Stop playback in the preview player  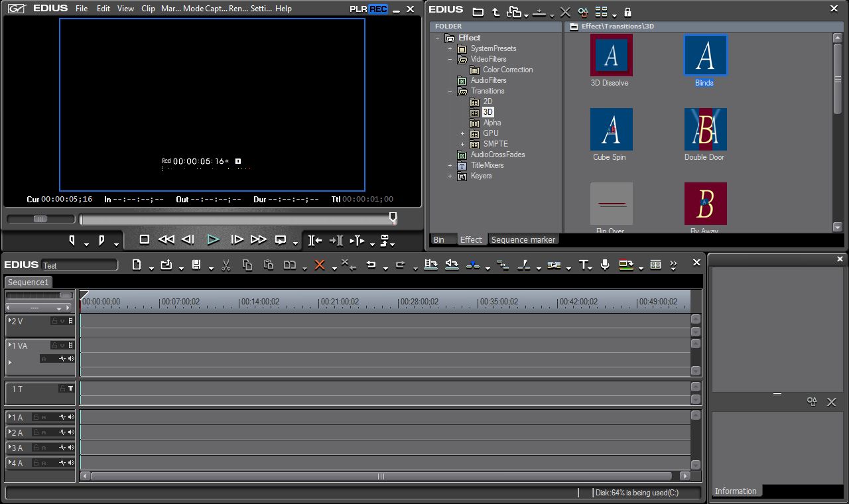click(145, 239)
